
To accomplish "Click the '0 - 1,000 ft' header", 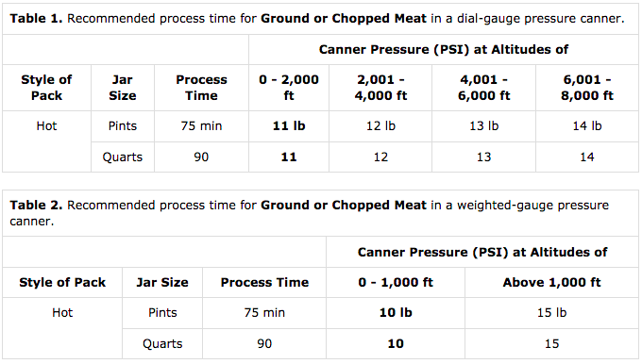I will pos(396,283).
